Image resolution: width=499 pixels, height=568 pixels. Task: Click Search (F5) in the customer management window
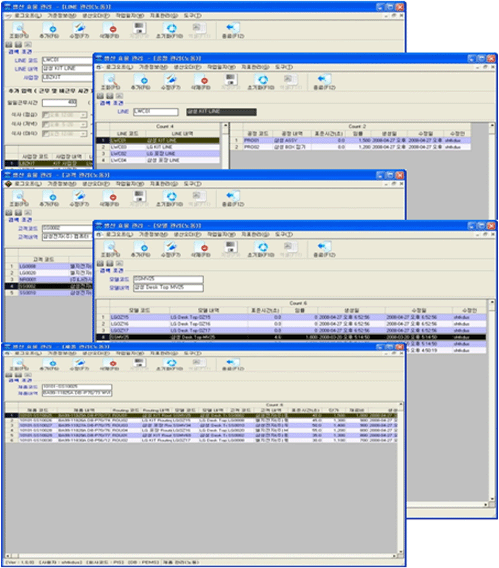19,199
